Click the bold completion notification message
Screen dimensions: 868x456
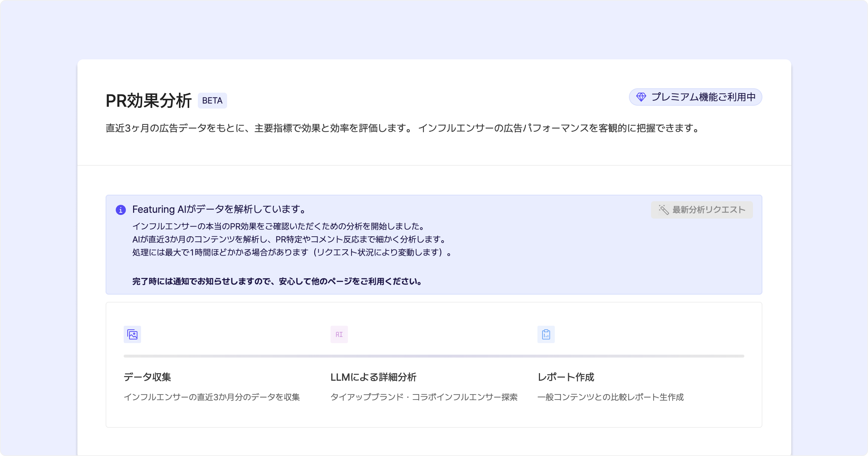point(277,281)
